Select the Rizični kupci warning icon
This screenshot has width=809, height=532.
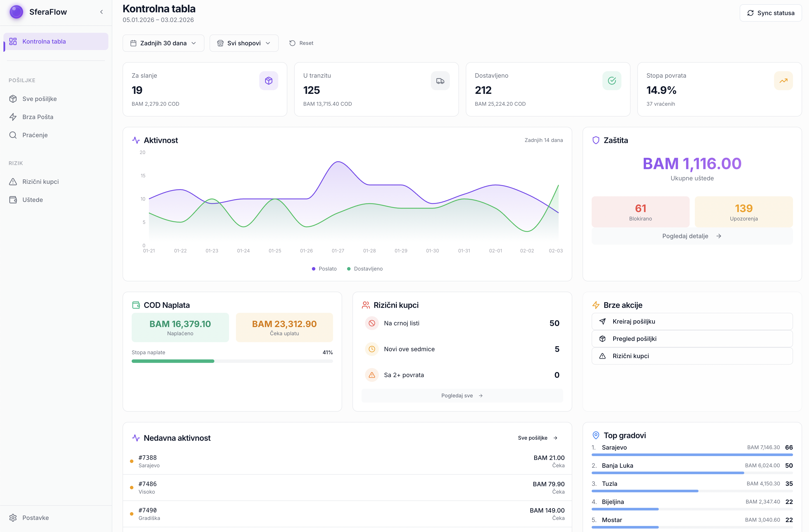13,181
